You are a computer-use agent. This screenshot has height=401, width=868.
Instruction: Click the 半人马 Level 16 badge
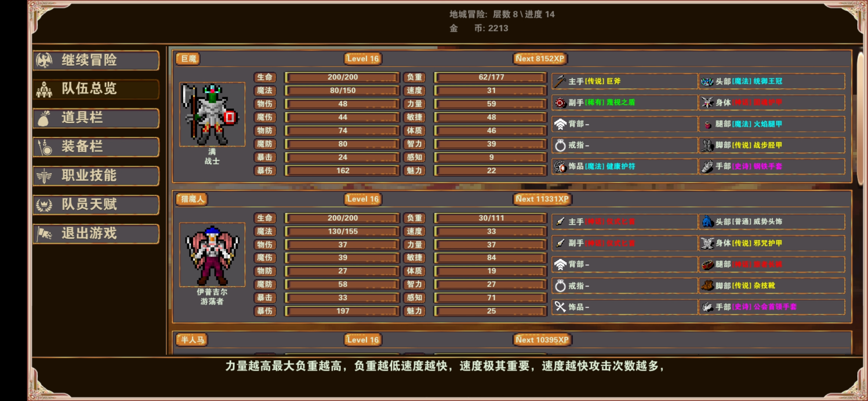tap(363, 340)
